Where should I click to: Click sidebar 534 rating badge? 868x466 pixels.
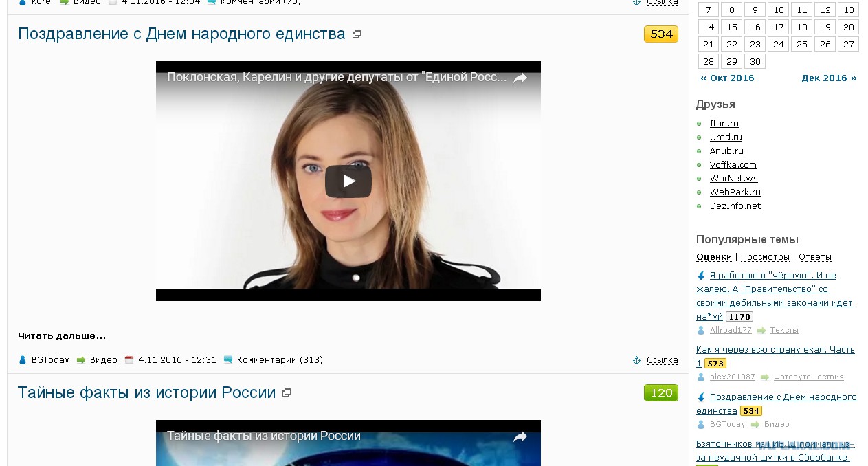(x=751, y=411)
